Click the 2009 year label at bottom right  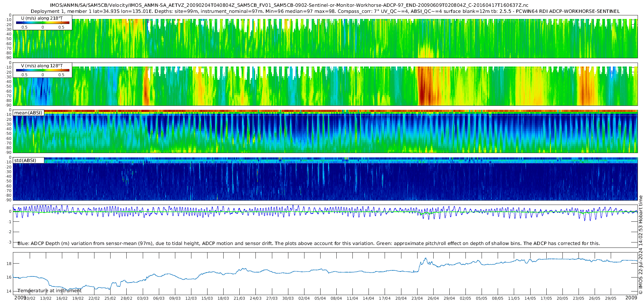point(631,298)
